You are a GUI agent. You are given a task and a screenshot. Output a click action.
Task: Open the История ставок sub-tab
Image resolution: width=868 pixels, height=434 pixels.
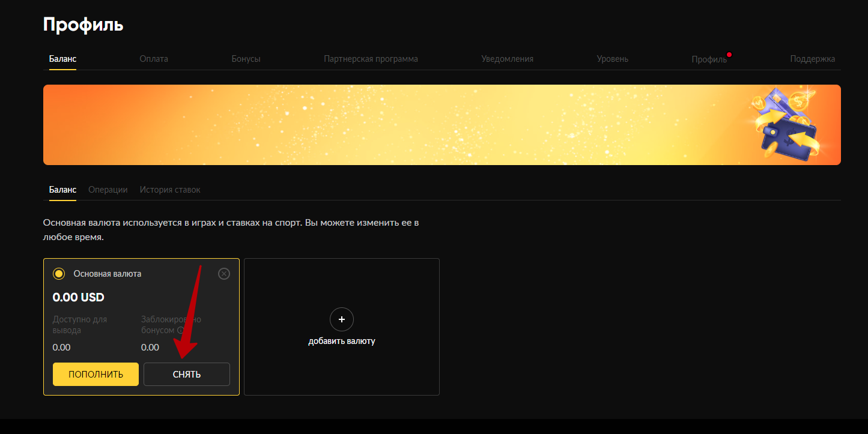tap(170, 190)
